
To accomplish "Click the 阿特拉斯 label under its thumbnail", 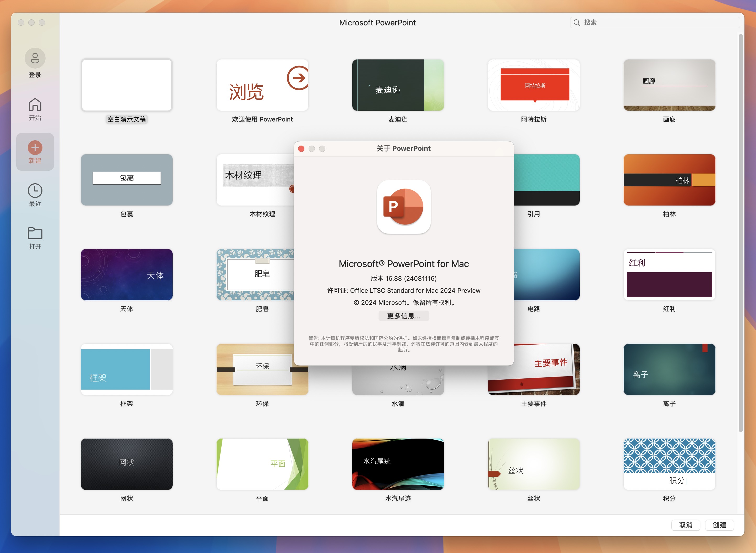I will 534,119.
